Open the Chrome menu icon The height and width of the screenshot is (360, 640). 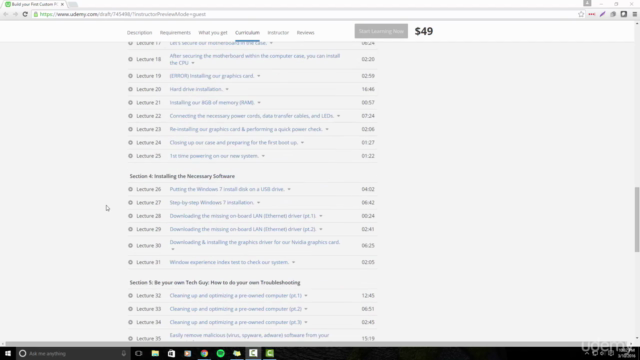(635, 14)
